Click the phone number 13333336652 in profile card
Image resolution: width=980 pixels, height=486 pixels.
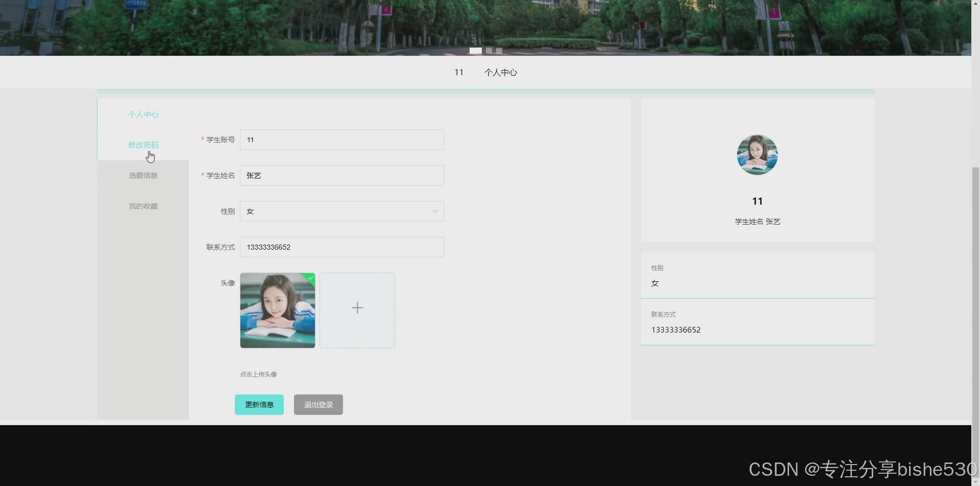676,330
